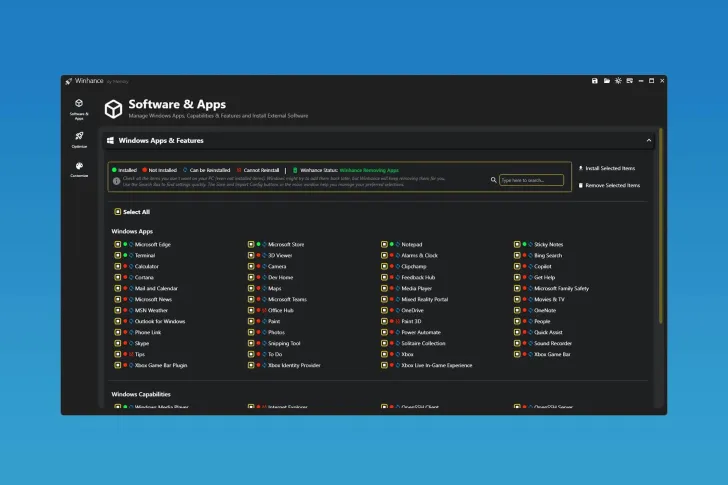Screen dimensions: 728x485
Task: Tick the Microsoft Edge checkbox
Action: coord(117,244)
